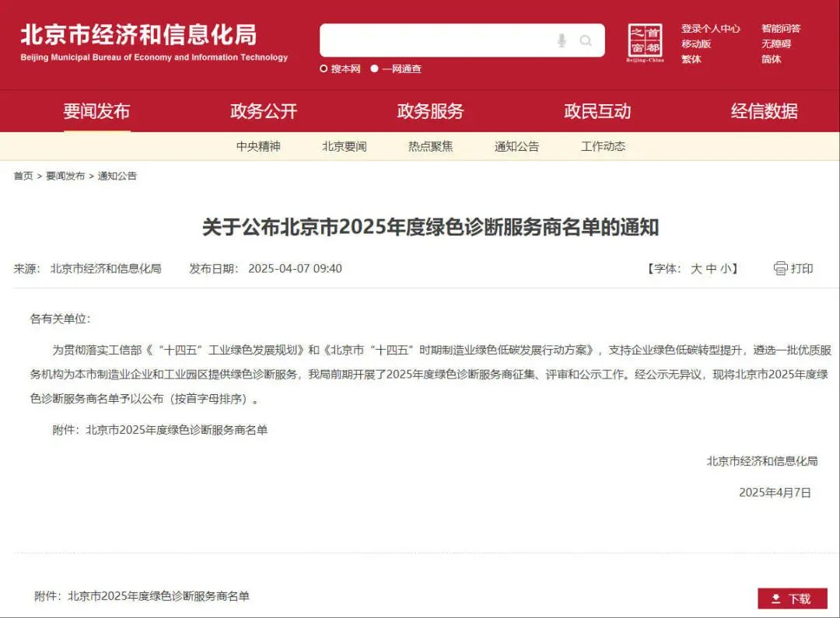This screenshot has height=618, width=840.
Task: Open the 政务公开 main tab
Action: 264,111
